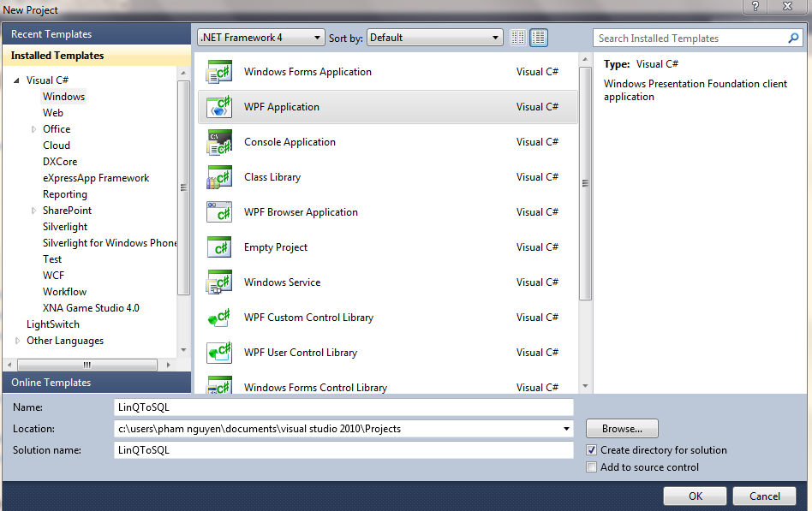Choose the Console Application template icon
This screenshot has height=511, width=812.
(x=220, y=142)
